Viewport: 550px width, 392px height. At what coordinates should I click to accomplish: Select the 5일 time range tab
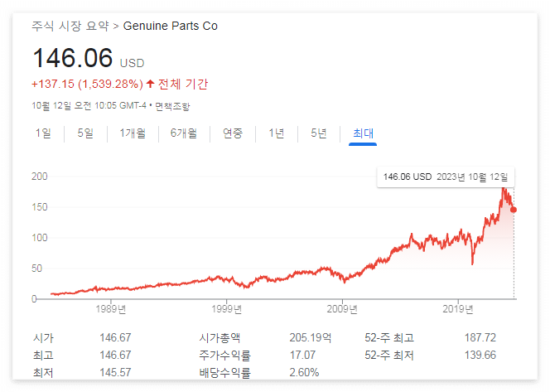click(x=85, y=133)
